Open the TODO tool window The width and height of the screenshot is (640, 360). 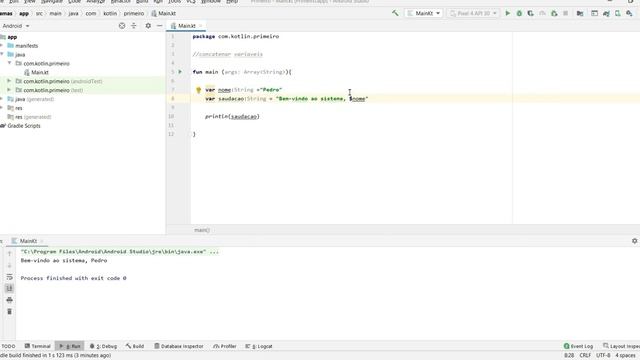pos(8,346)
